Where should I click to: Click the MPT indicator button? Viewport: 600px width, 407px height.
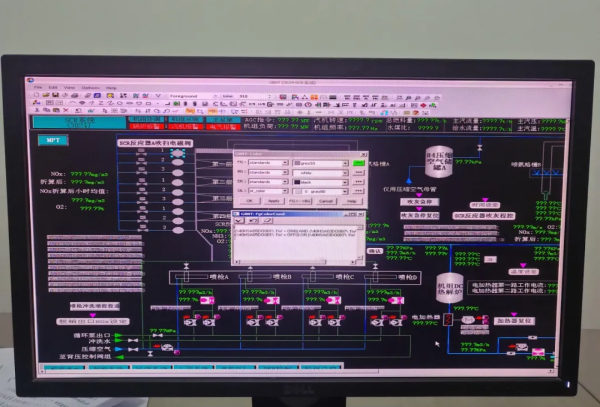(x=51, y=141)
